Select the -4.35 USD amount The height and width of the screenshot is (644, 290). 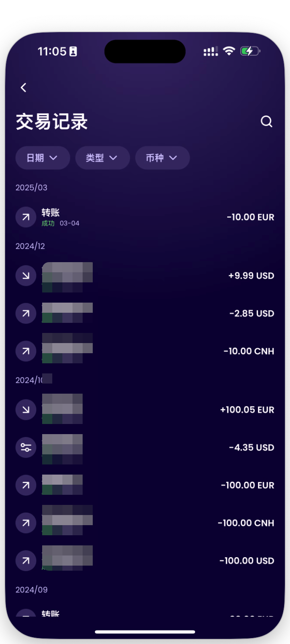tap(252, 448)
